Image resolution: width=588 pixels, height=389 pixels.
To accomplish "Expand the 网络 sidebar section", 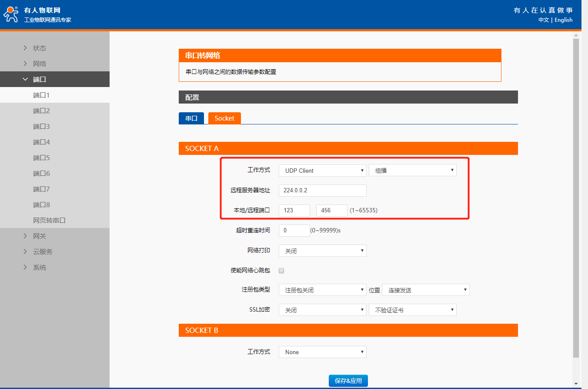I will click(39, 64).
